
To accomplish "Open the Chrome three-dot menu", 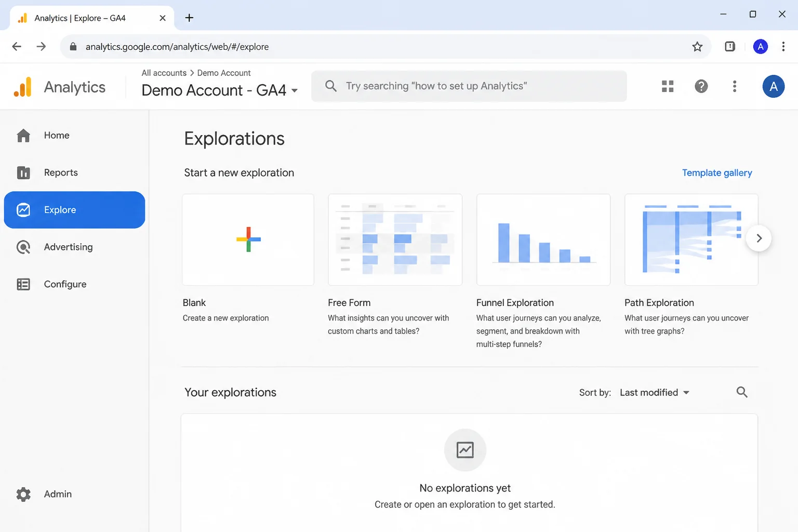I will click(783, 47).
